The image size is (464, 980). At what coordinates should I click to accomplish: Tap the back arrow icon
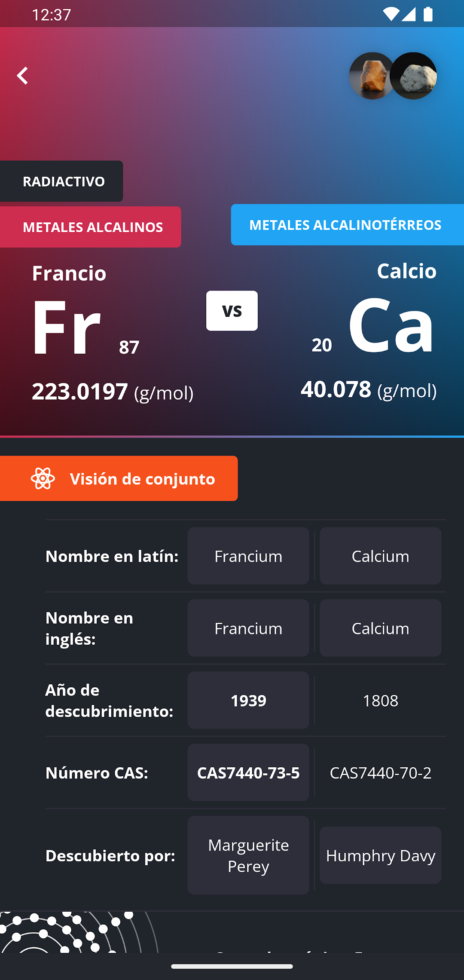click(x=22, y=76)
